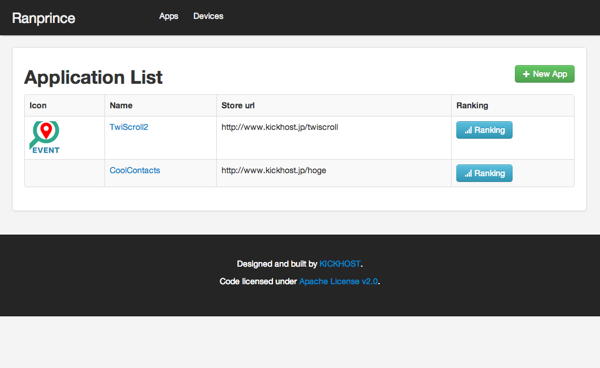Click the TwiScroll2 event icon thumbnail
Image resolution: width=600 pixels, height=368 pixels.
click(45, 138)
